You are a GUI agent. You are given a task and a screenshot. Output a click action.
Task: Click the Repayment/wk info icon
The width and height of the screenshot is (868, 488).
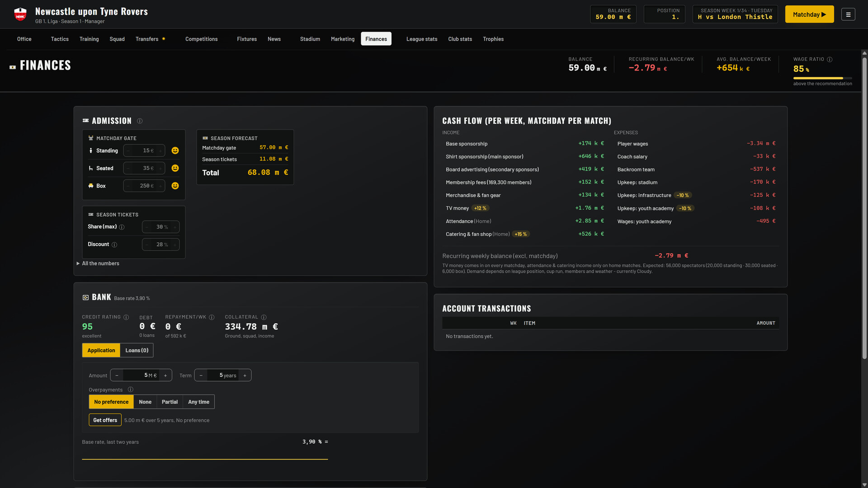(x=212, y=317)
